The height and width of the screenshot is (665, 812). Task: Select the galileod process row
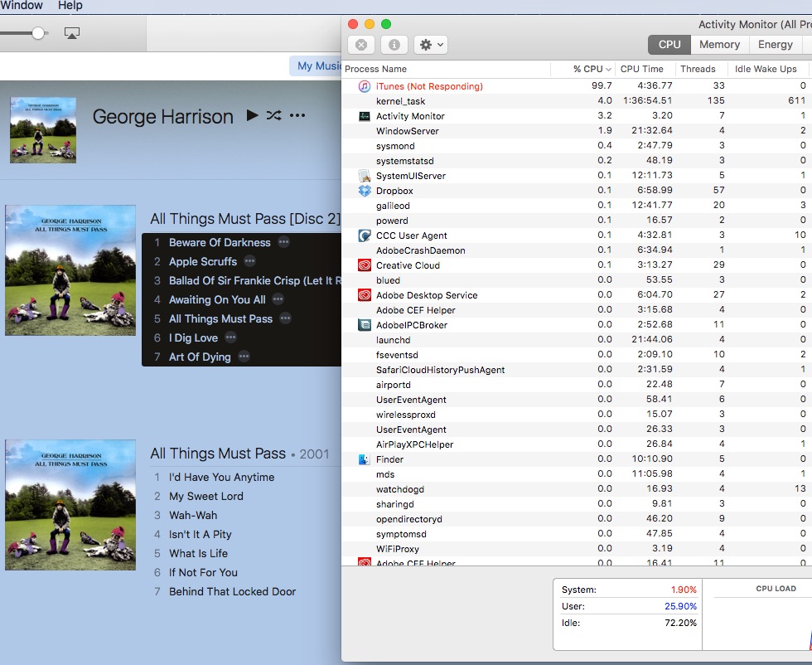click(577, 206)
